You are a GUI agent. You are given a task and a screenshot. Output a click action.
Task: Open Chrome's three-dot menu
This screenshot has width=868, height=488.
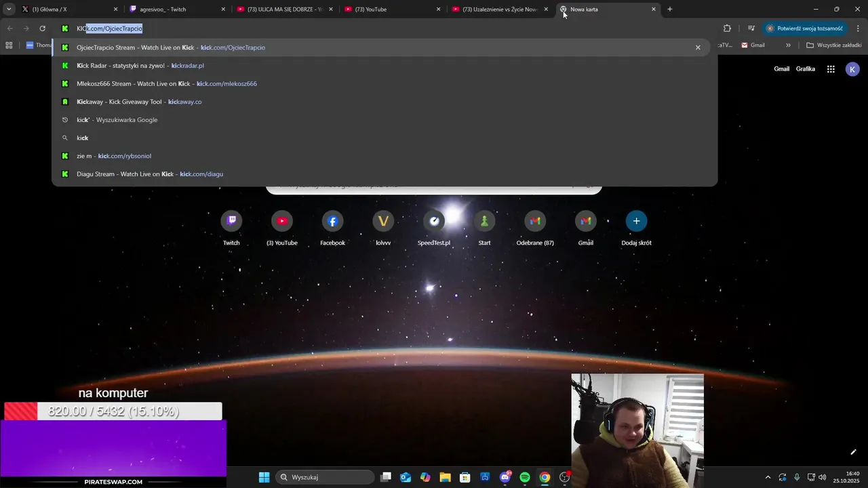point(859,28)
